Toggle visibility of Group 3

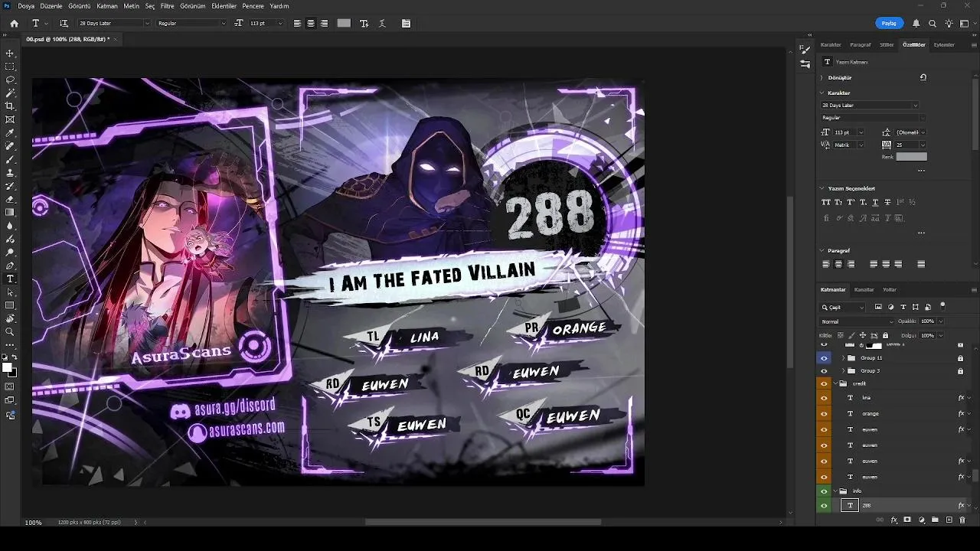click(824, 371)
